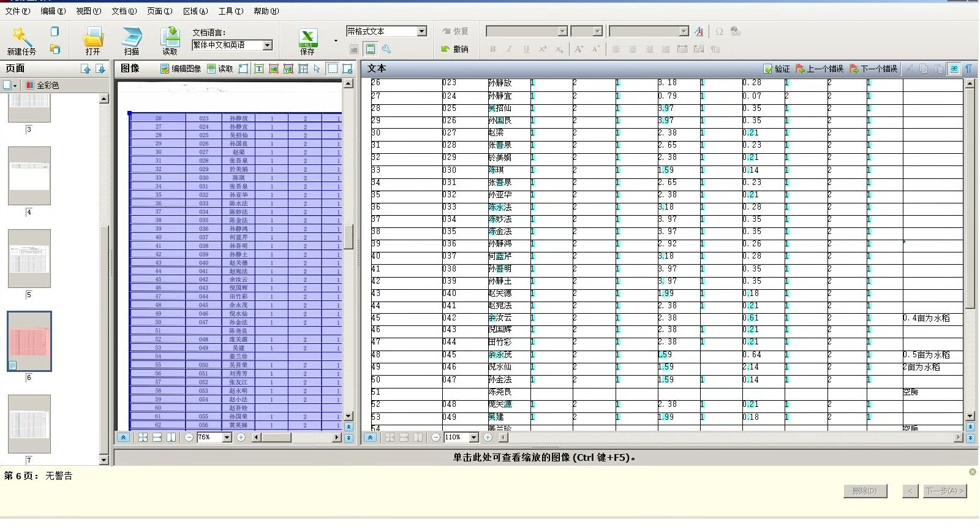The width and height of the screenshot is (980, 527).
Task: Open the 文件 (File) menu
Action: coord(17,11)
